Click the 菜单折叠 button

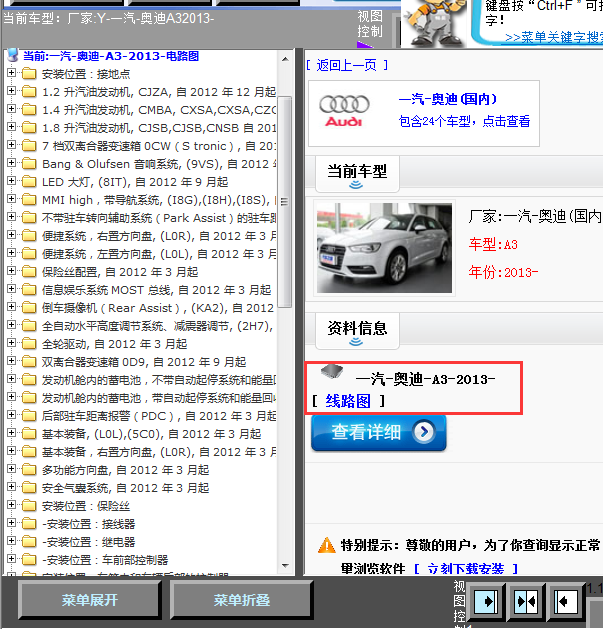point(242,600)
